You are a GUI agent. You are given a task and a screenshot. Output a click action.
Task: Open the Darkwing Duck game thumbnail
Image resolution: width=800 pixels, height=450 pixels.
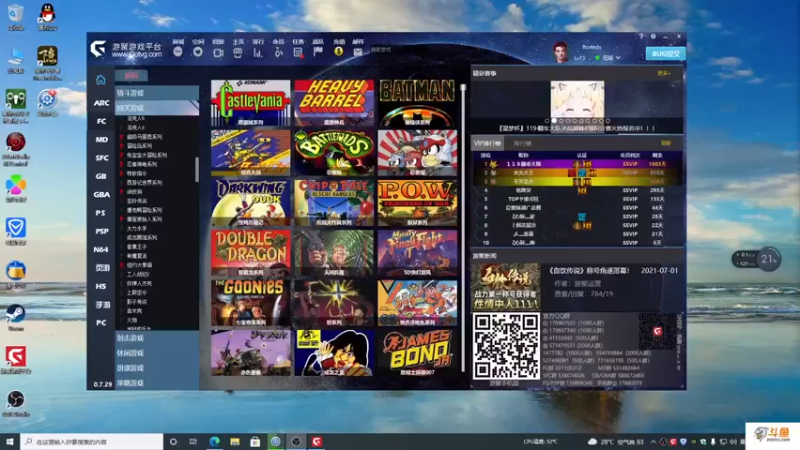pyautogui.click(x=251, y=203)
